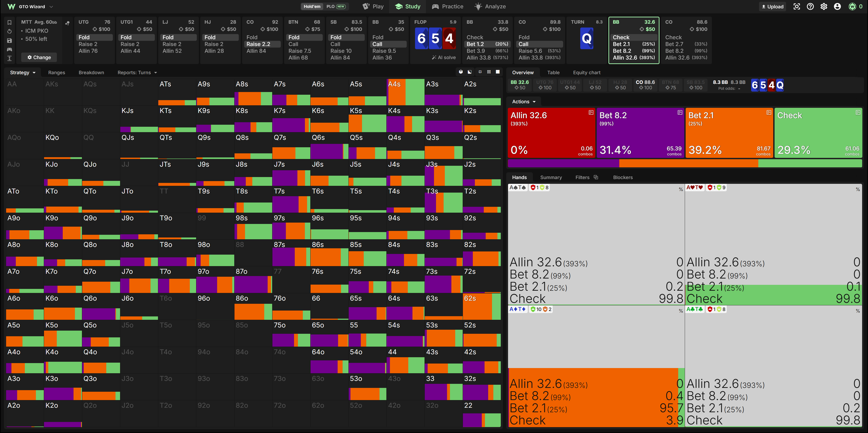Viewport: 868px width, 433px height.
Task: Click the nine-dot grid view icon
Action: pyautogui.click(x=489, y=72)
